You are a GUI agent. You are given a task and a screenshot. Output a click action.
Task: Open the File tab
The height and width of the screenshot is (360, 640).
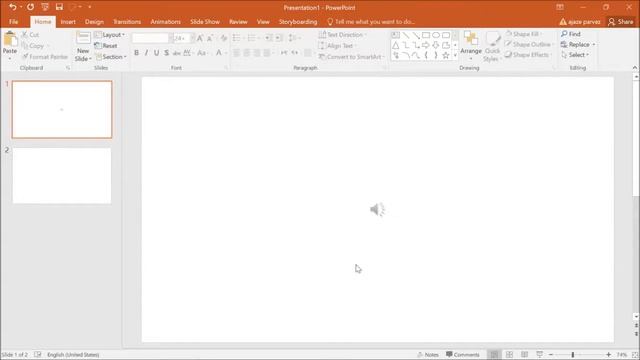pos(13,22)
